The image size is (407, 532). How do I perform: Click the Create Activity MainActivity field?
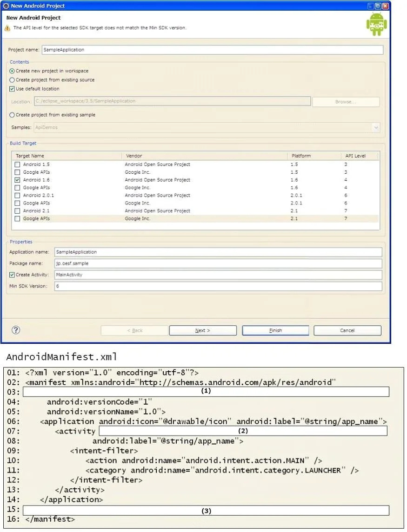pos(218,275)
